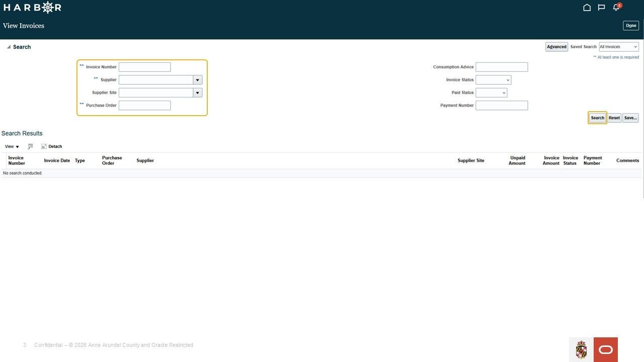Focus the Invoice Number field
The image size is (644, 362).
[x=144, y=67]
